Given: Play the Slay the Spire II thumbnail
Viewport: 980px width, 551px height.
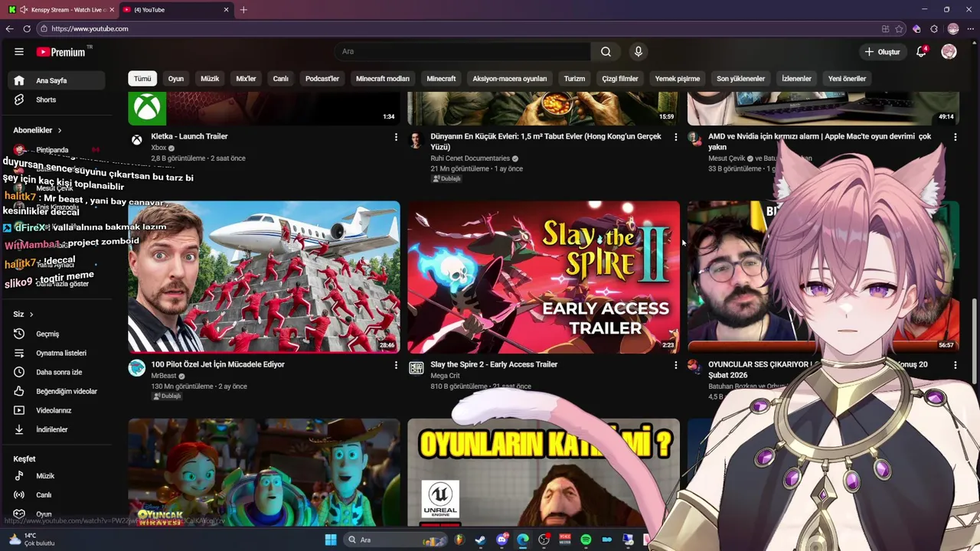Looking at the screenshot, I should pyautogui.click(x=544, y=277).
